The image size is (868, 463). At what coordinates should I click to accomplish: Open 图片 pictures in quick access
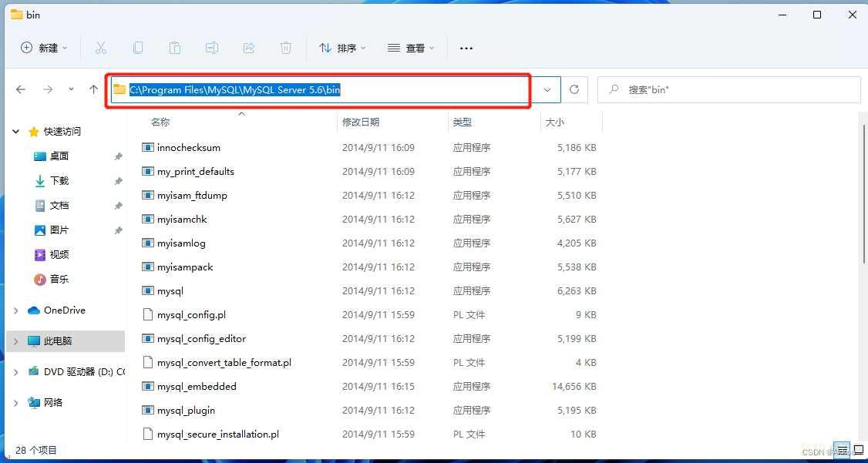[x=59, y=230]
